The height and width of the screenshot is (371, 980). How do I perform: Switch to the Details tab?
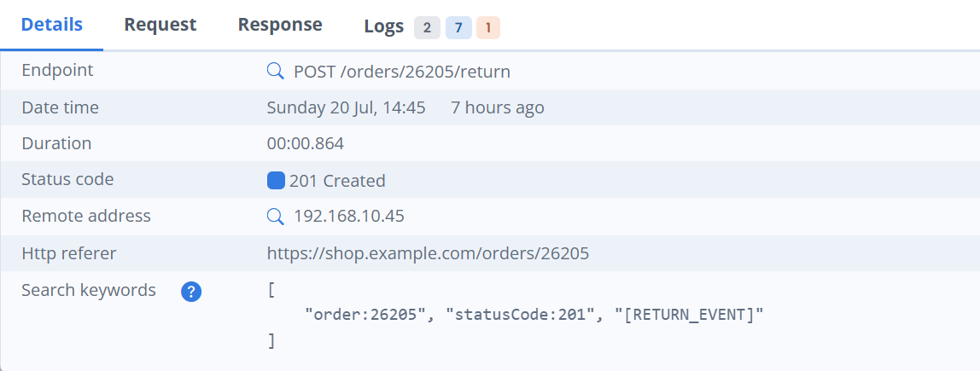pyautogui.click(x=52, y=25)
